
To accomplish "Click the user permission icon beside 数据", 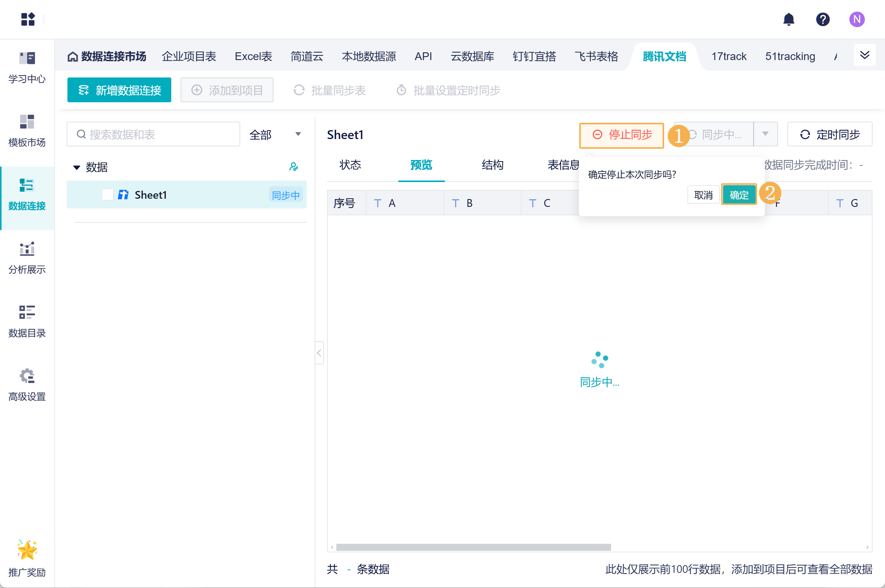I will point(294,167).
